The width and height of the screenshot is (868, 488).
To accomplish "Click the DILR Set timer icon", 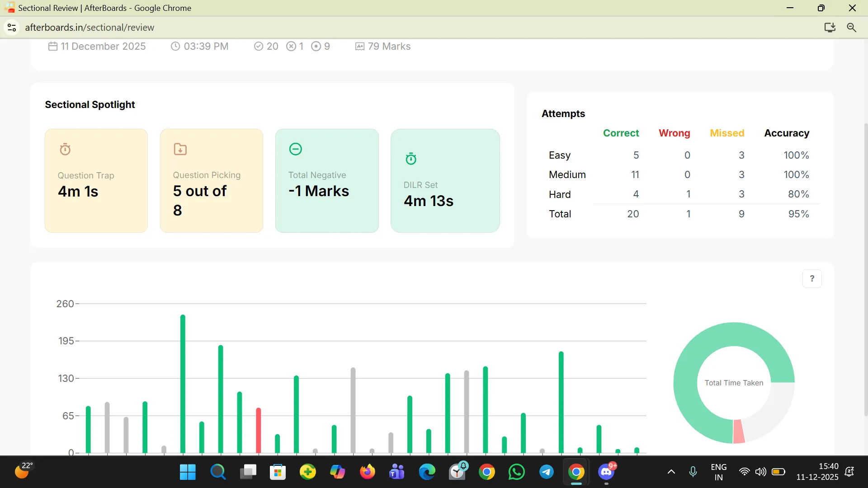I will tap(411, 159).
